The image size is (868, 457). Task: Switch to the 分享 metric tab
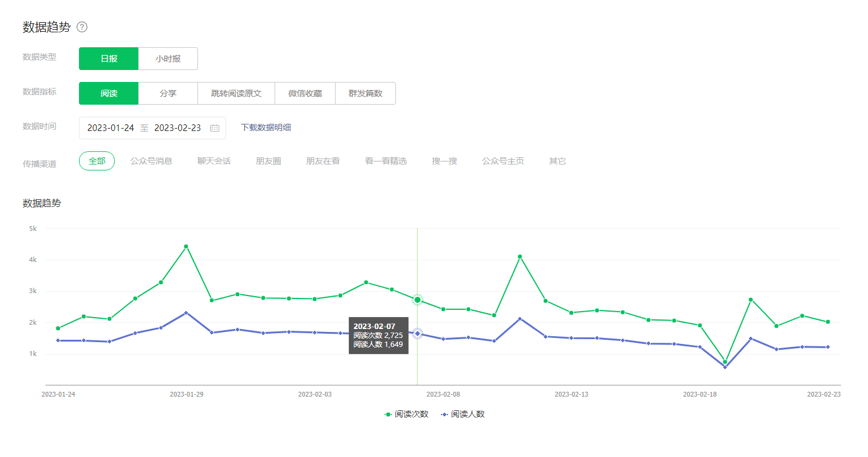168,93
